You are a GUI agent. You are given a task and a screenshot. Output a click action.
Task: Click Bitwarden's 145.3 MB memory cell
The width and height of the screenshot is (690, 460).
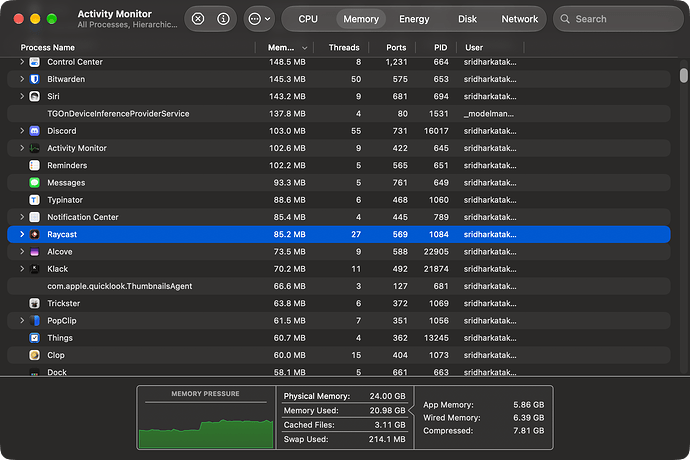coord(287,79)
